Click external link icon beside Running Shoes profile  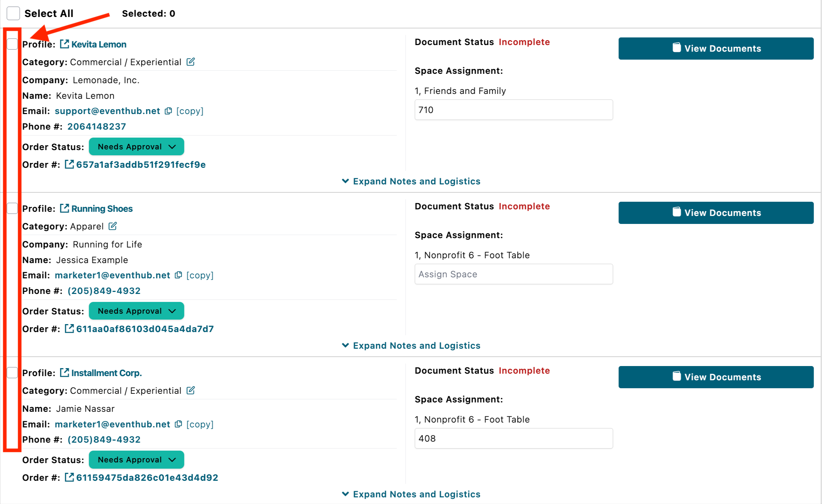[64, 208]
